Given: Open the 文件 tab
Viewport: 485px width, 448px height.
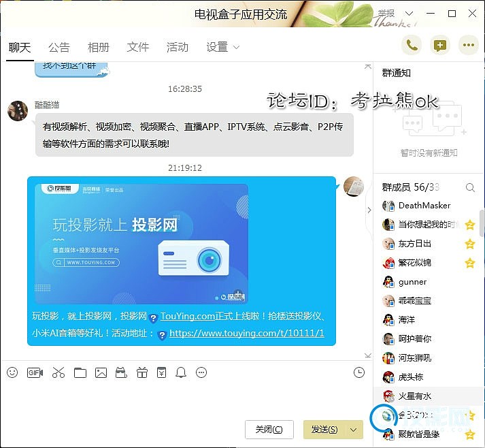Looking at the screenshot, I should pos(137,47).
